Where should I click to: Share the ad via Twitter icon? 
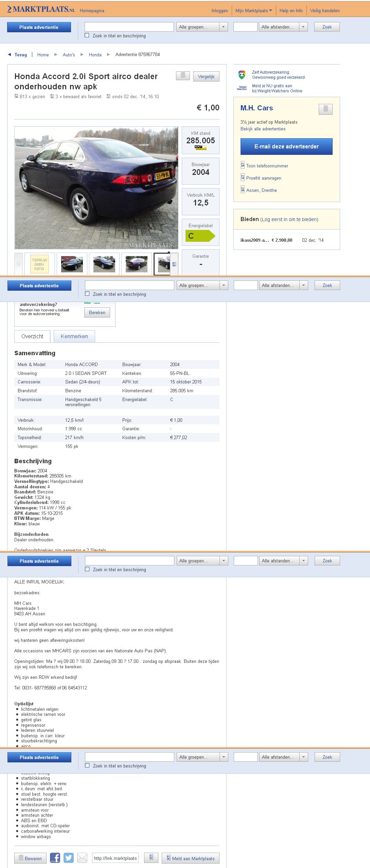69,858
